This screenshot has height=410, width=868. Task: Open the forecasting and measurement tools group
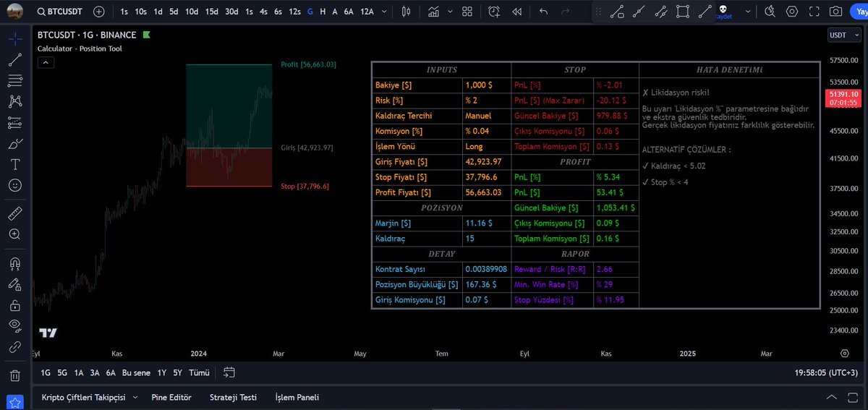(x=14, y=122)
